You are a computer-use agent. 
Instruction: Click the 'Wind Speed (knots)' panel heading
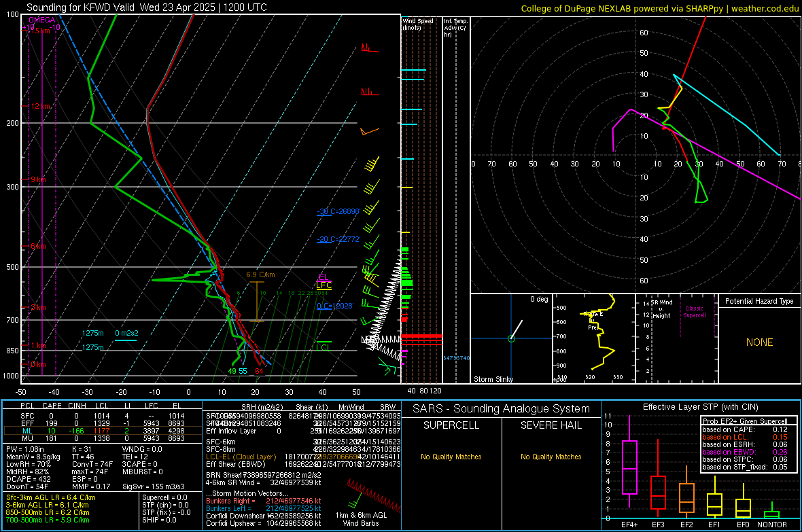418,24
